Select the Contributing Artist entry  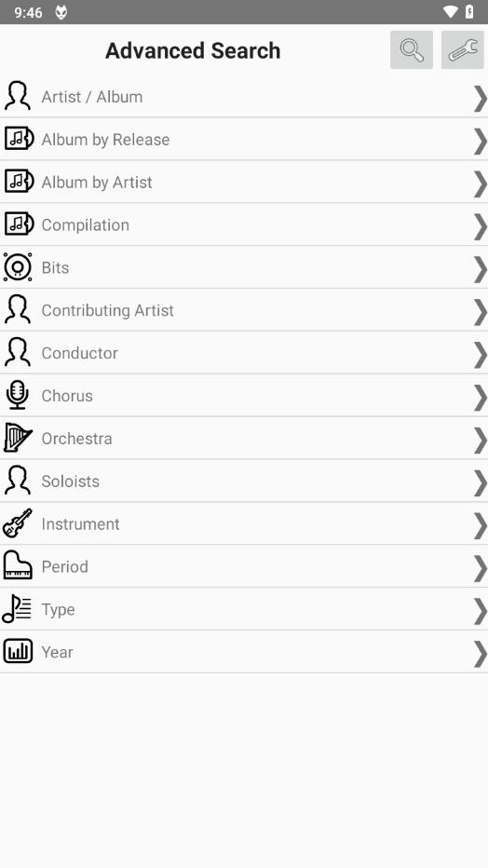click(x=244, y=310)
